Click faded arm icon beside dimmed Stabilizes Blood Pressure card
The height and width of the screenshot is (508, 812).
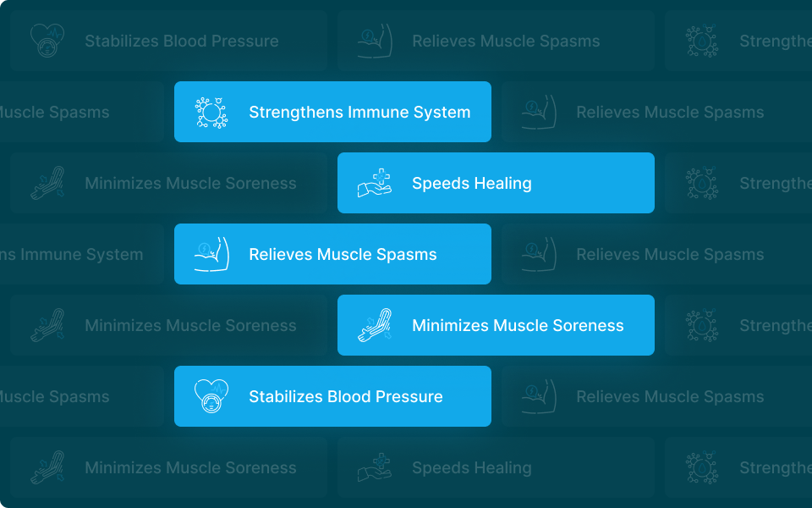[375, 41]
